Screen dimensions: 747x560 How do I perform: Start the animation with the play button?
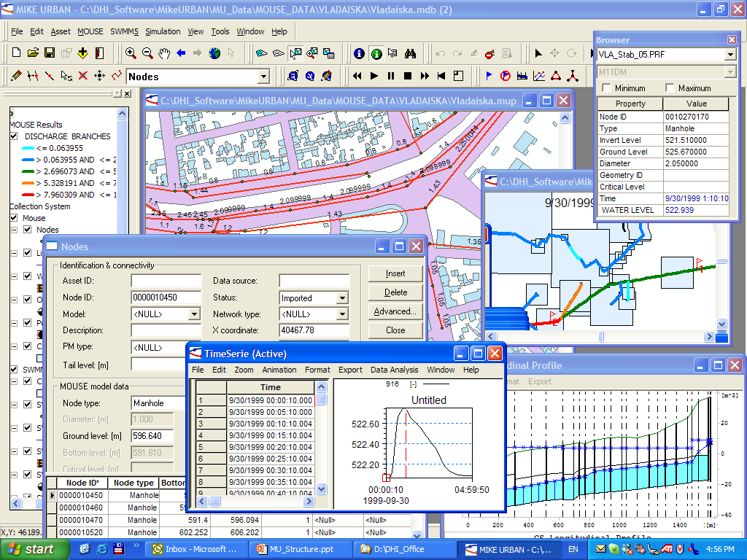click(374, 76)
